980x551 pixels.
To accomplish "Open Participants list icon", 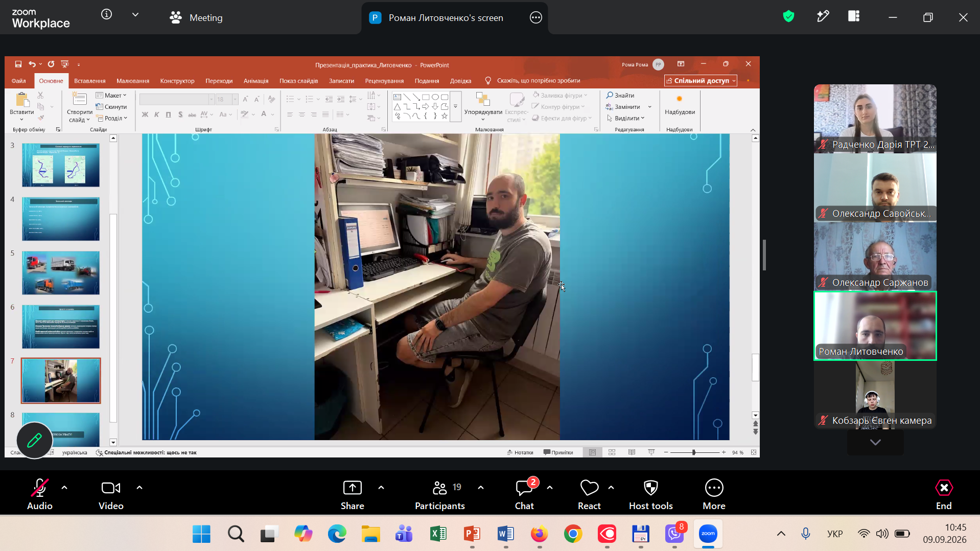I will point(439,488).
